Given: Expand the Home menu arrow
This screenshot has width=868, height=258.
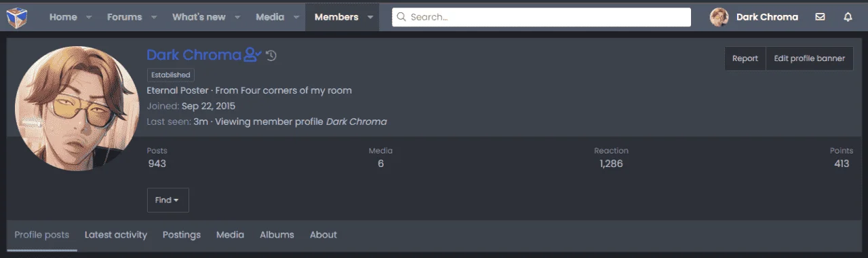Looking at the screenshot, I should pos(89,18).
